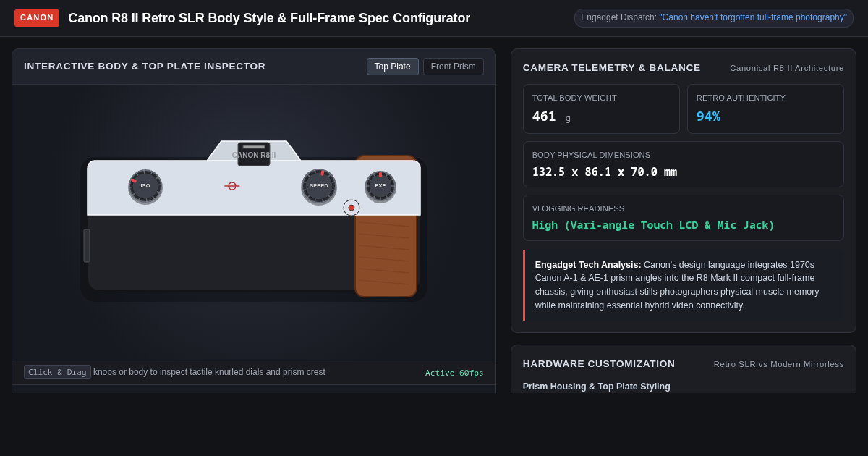Image resolution: width=868 pixels, height=456 pixels.
Task: Click the red shutter button on the camera
Action: click(x=352, y=208)
